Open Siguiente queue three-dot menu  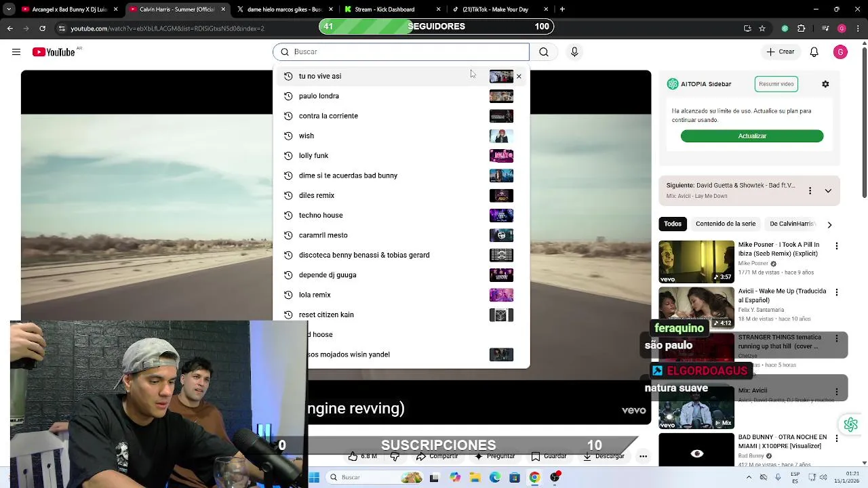(x=810, y=191)
